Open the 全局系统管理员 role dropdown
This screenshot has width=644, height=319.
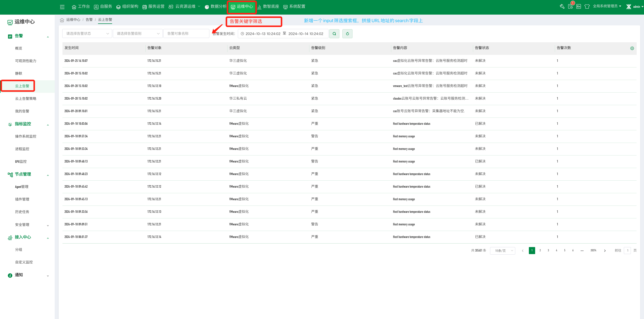[x=607, y=6]
